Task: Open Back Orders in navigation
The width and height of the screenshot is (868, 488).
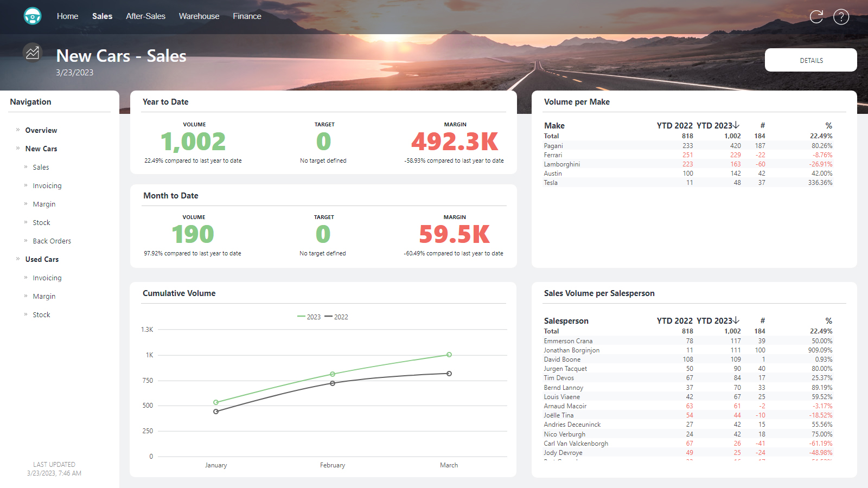Action: 52,241
